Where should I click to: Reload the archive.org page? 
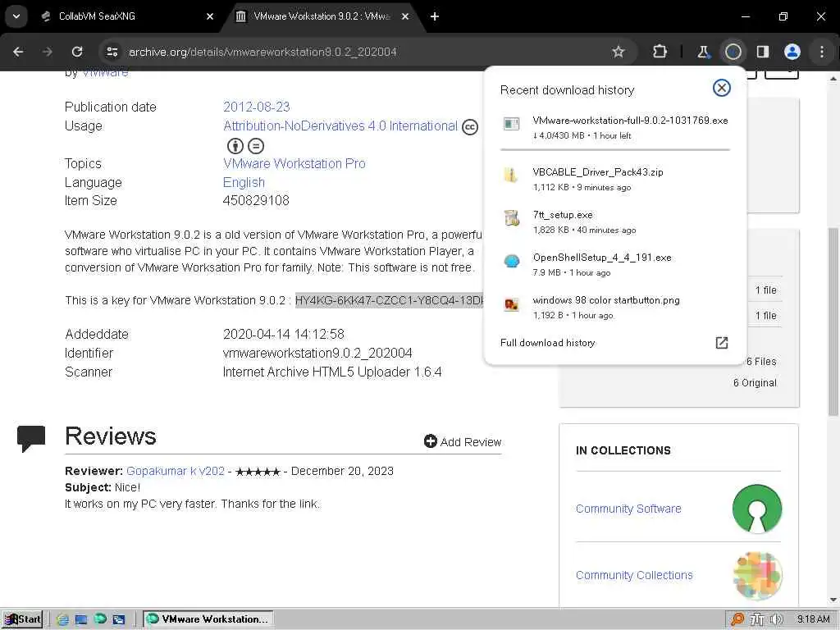(77, 52)
